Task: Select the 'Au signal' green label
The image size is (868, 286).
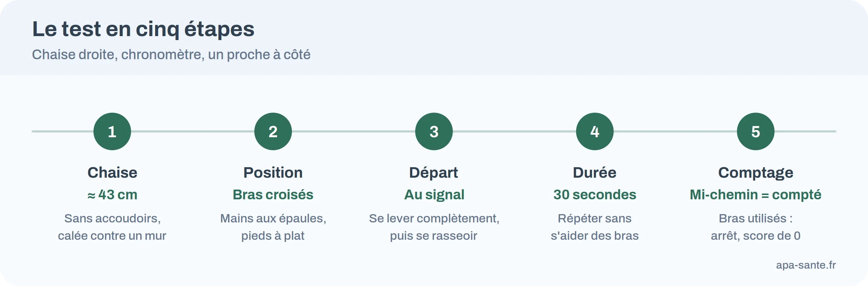Action: pyautogui.click(x=434, y=195)
